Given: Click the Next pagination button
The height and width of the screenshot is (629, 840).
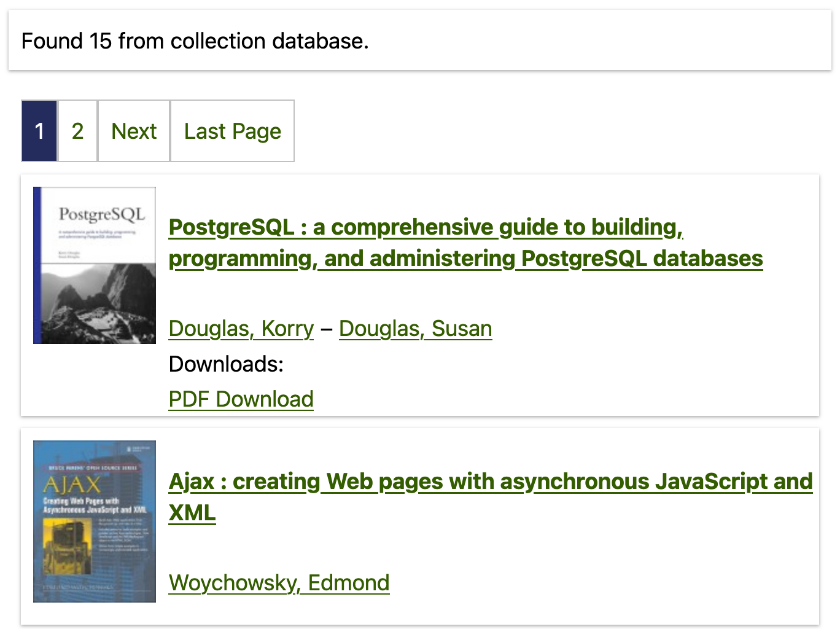Looking at the screenshot, I should 134,131.
